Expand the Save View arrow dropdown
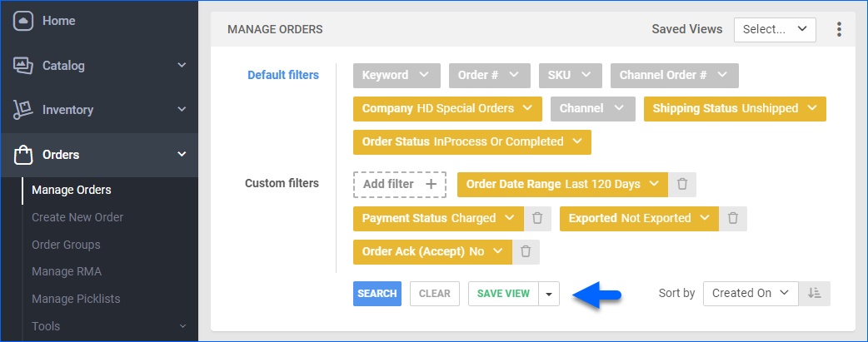This screenshot has height=342, width=868. [549, 294]
